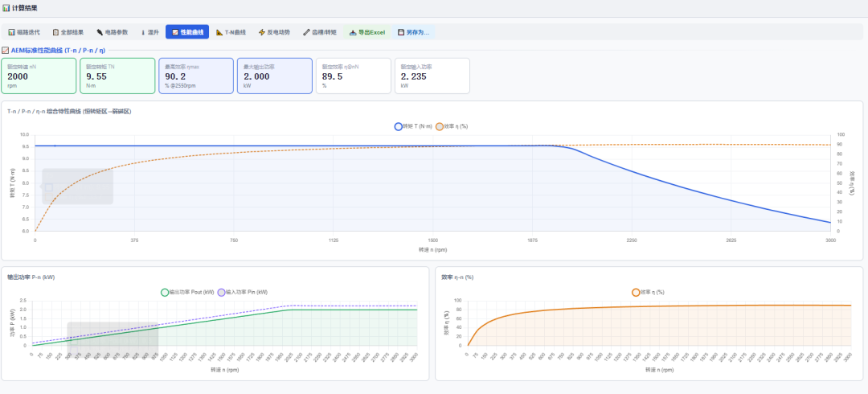Click the 反电动势 lightning icon
The height and width of the screenshot is (394, 868).
tap(262, 32)
